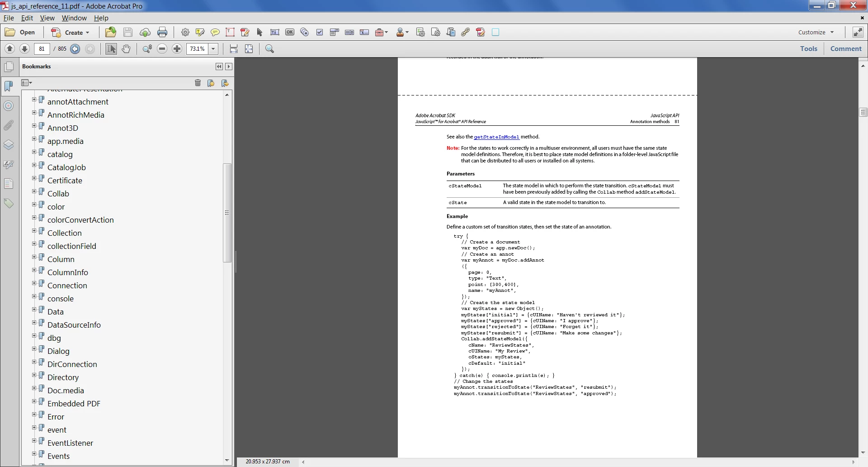Open the Customize toolbar dropdown
868x467 pixels.
816,32
